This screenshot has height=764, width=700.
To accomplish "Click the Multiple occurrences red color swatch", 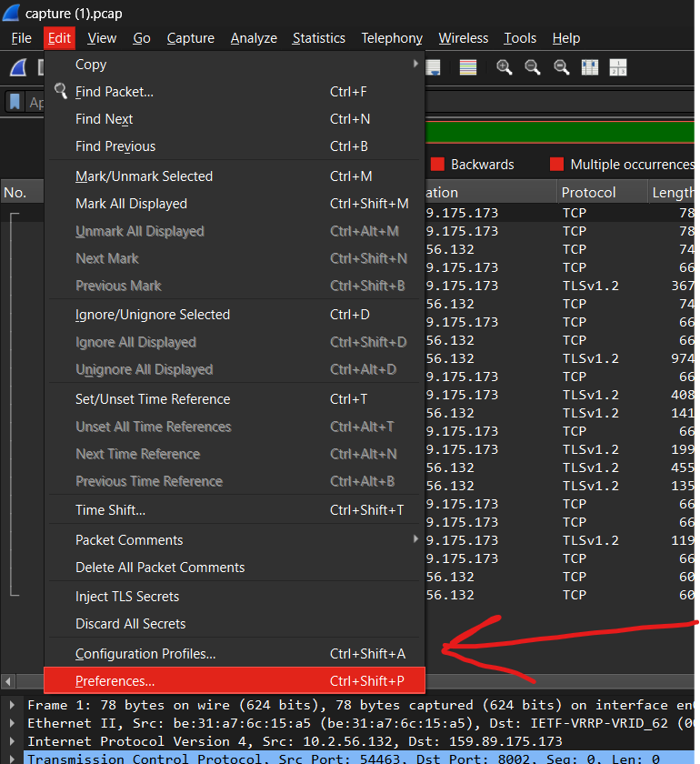I will coord(556,165).
